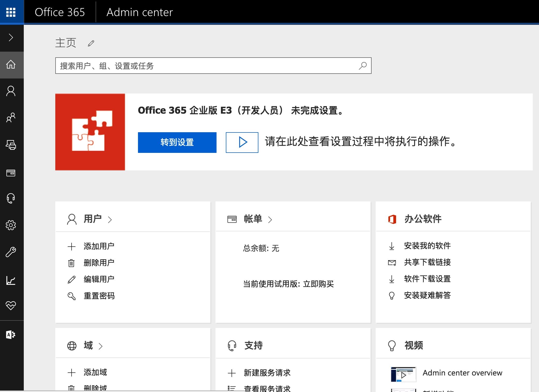539x392 pixels.
Task: Click 重置密码
Action: tap(99, 296)
